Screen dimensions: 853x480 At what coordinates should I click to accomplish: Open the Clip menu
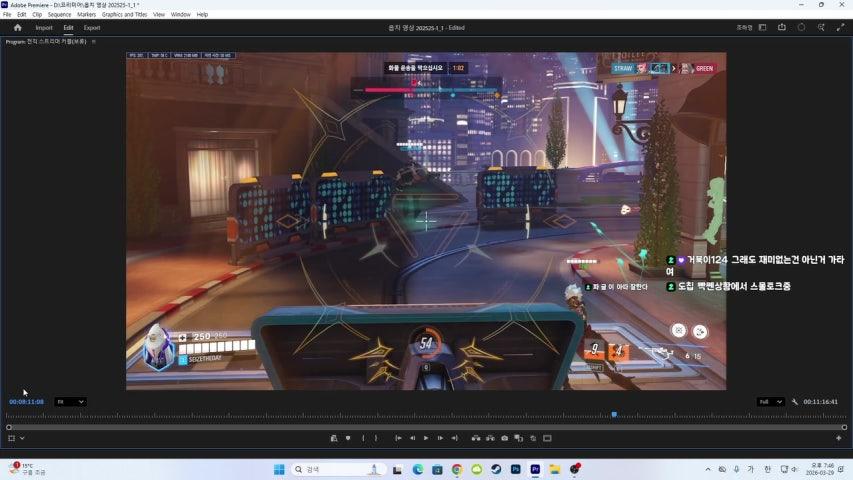(37, 15)
